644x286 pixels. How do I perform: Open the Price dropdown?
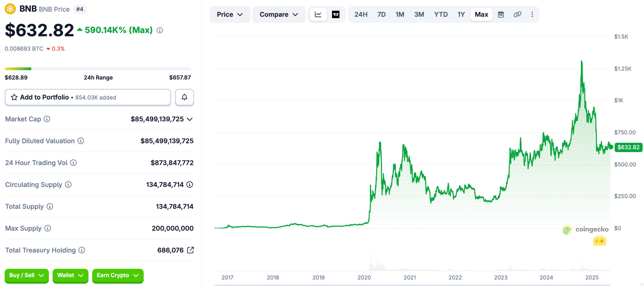tap(230, 14)
